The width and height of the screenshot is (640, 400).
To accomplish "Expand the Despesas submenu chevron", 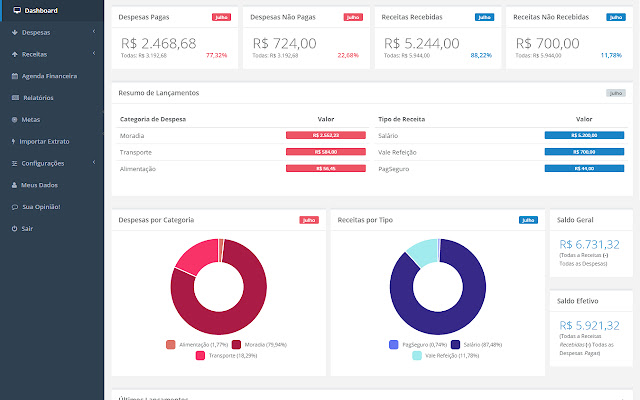I will tap(94, 31).
